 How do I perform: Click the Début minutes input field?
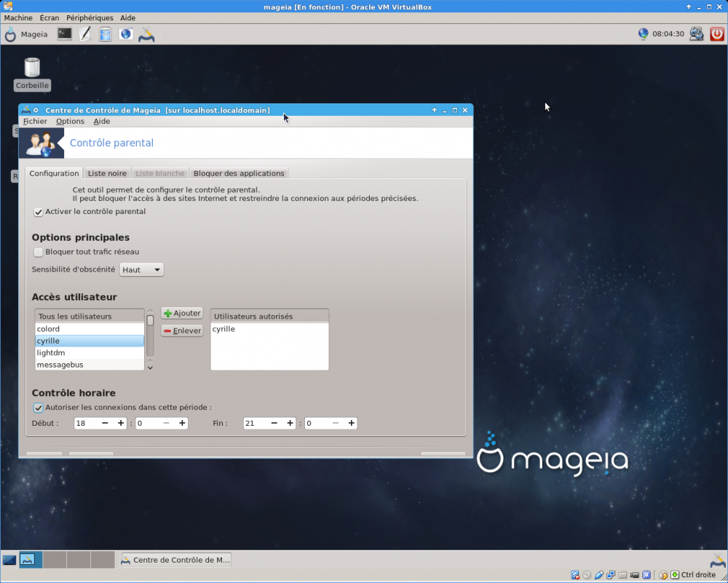pyautogui.click(x=148, y=423)
